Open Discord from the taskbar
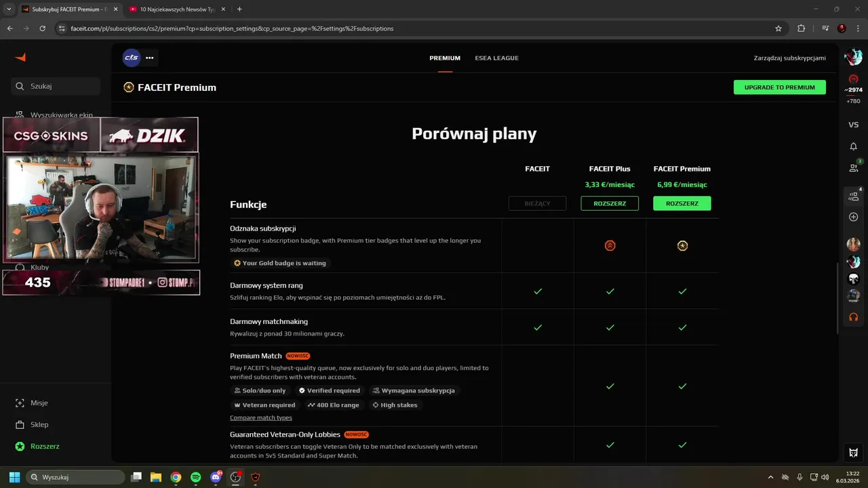Screen dimensions: 868x488 point(216,477)
